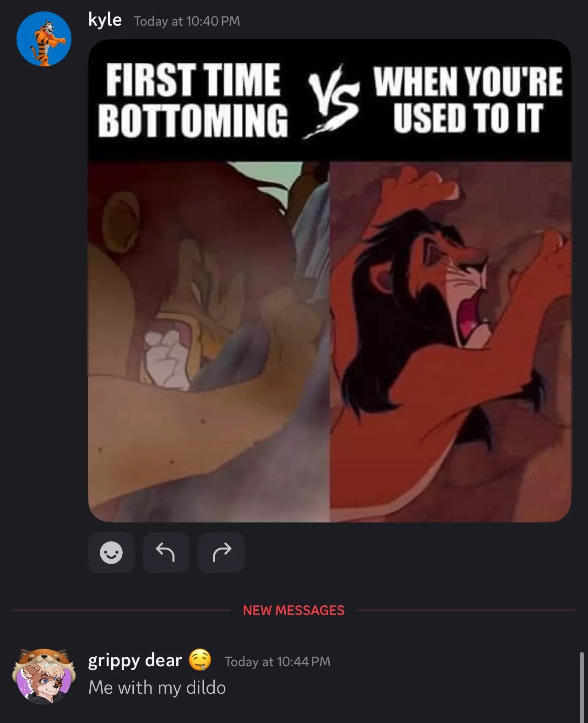Add a reaction with the smiley icon

click(x=111, y=552)
